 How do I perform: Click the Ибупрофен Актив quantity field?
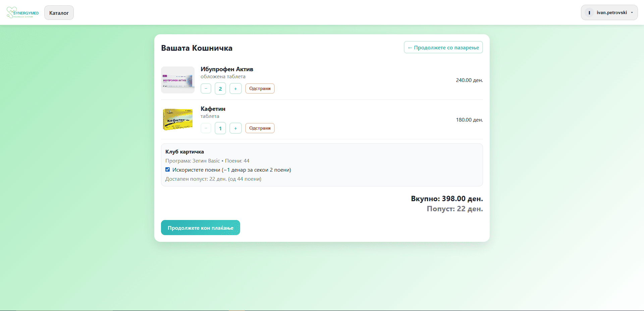(x=220, y=89)
